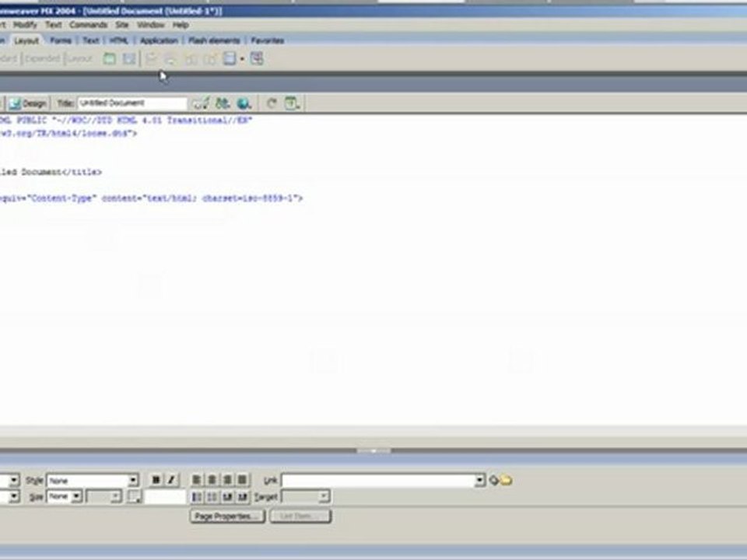The image size is (747, 560).
Task: Browse for file folder icon next to Link
Action: (506, 480)
